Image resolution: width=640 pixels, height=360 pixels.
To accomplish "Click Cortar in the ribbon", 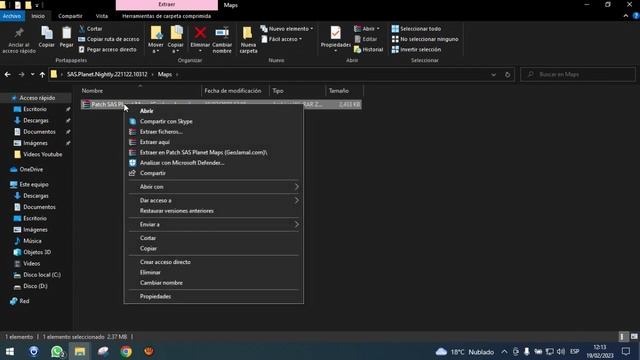I will pyautogui.click(x=91, y=29).
